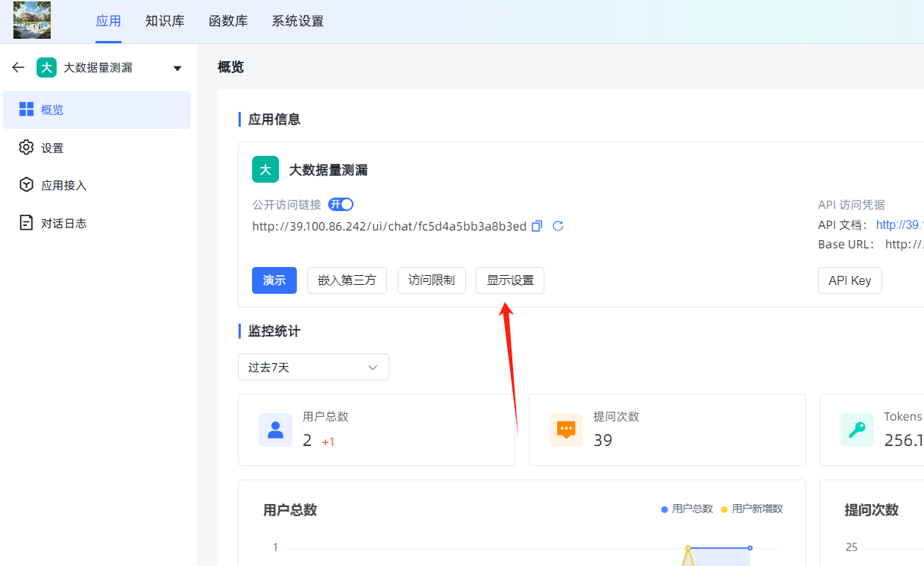The width and height of the screenshot is (924, 566).
Task: Open 设置 in the sidebar menu
Action: pos(97,148)
